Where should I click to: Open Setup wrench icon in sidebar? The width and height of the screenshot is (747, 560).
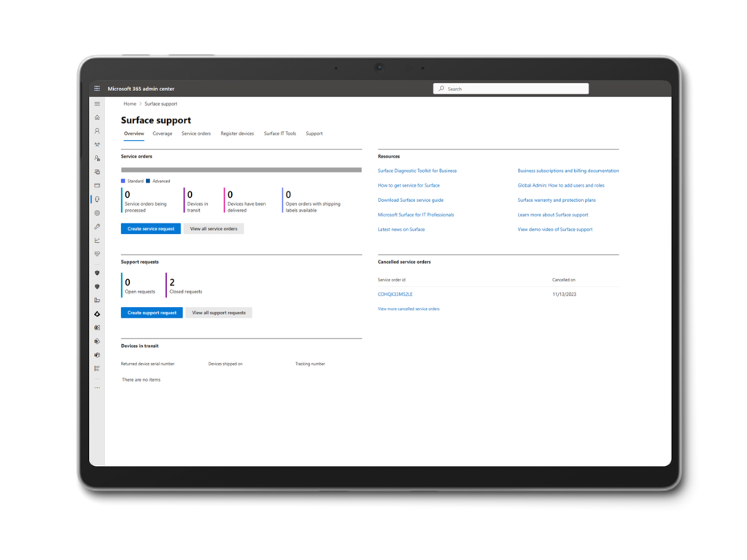[x=97, y=227]
